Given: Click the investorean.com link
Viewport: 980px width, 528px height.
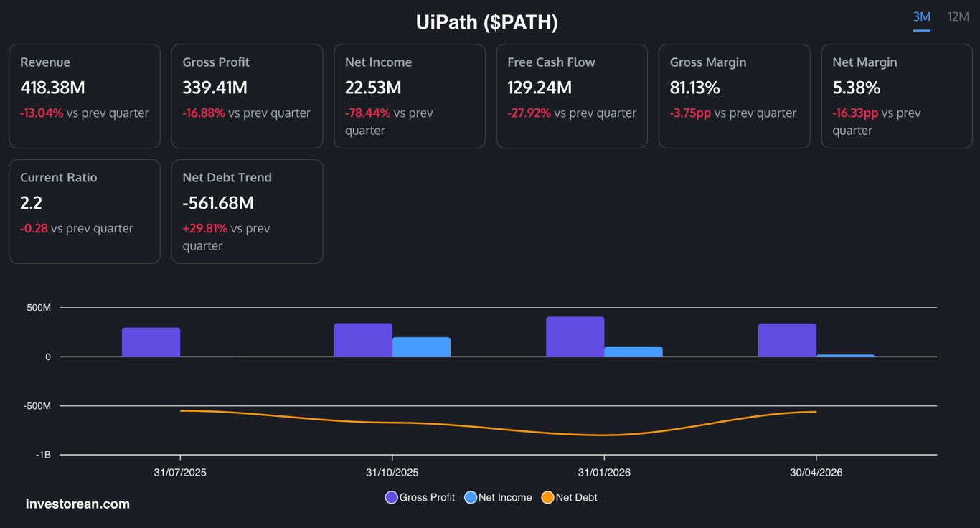Looking at the screenshot, I should point(77,504).
